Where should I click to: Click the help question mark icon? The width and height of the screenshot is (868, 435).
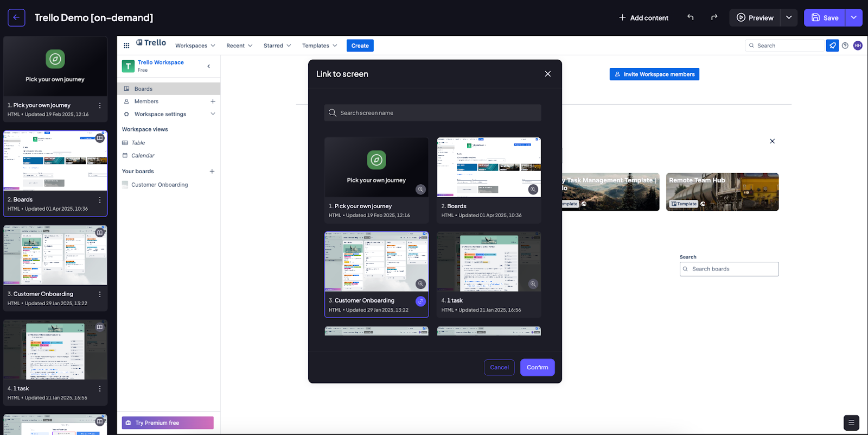click(845, 46)
